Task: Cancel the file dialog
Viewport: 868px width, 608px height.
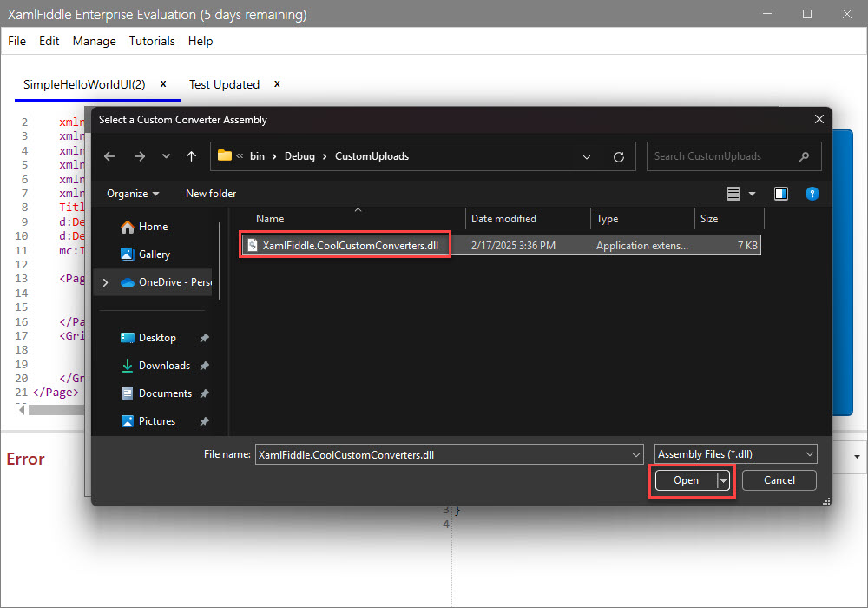Action: [779, 480]
